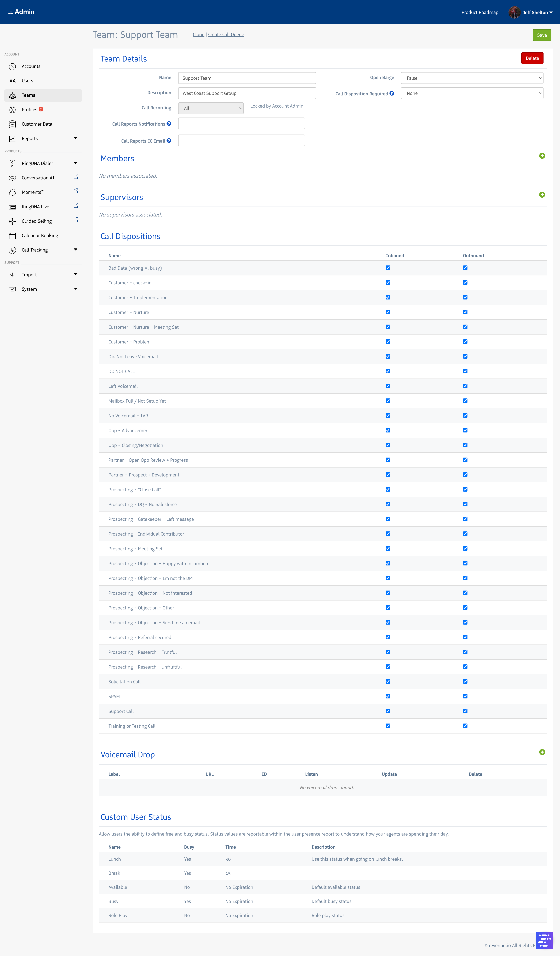Image resolution: width=560 pixels, height=956 pixels.
Task: Click Call Reports Notifications help icon
Action: coord(169,124)
